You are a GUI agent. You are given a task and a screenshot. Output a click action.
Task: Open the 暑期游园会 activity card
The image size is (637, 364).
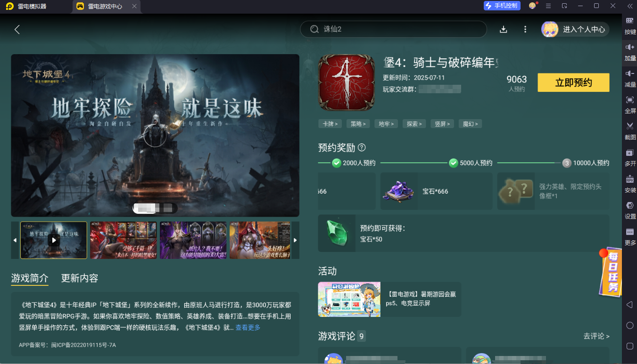point(389,299)
